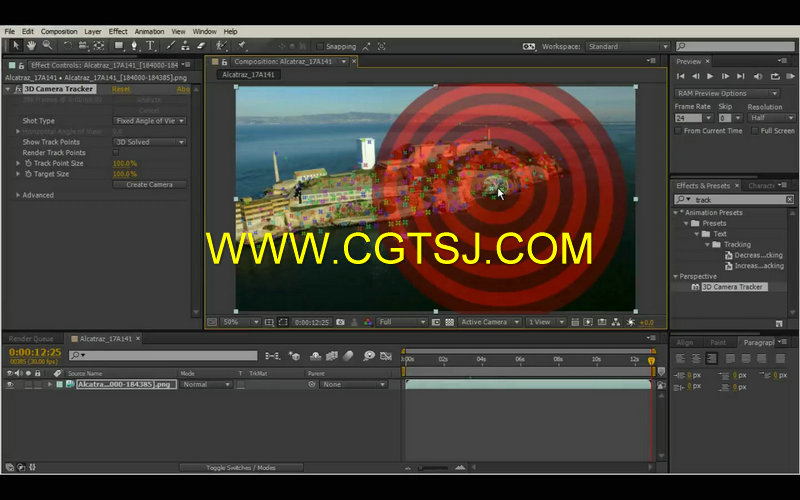Check From Current Time option
This screenshot has width=800, height=500.
point(678,131)
